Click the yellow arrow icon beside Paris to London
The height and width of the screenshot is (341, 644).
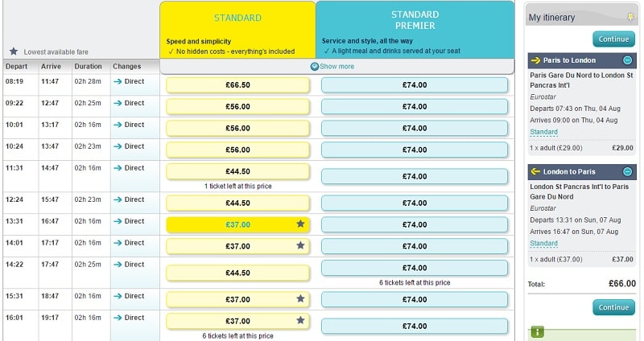click(x=535, y=60)
